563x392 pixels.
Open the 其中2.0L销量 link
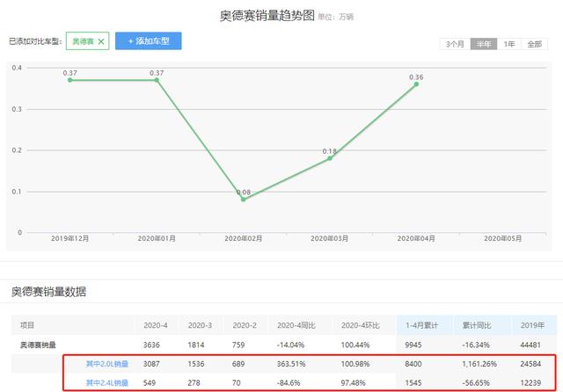click(107, 364)
